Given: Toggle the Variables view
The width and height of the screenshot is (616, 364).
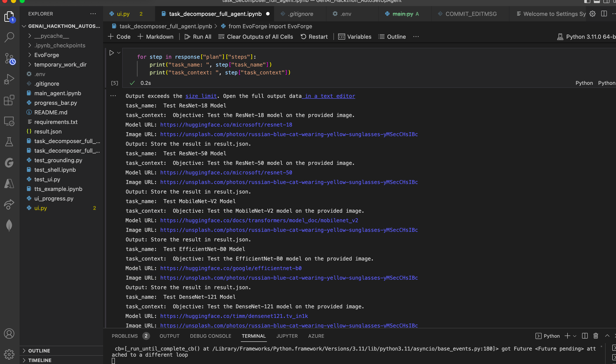Looking at the screenshot, I should (x=355, y=37).
